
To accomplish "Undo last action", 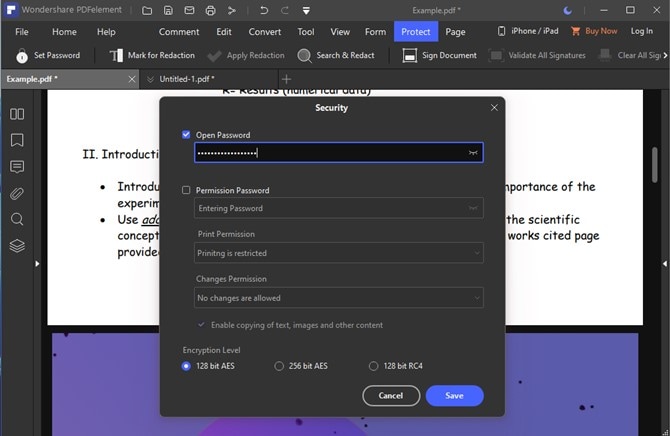I will pos(264,10).
